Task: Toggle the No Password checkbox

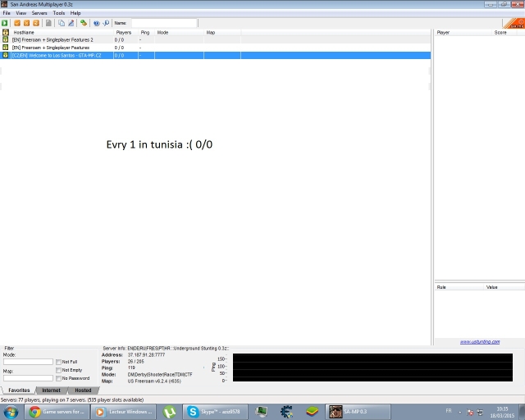Action: 58,378
